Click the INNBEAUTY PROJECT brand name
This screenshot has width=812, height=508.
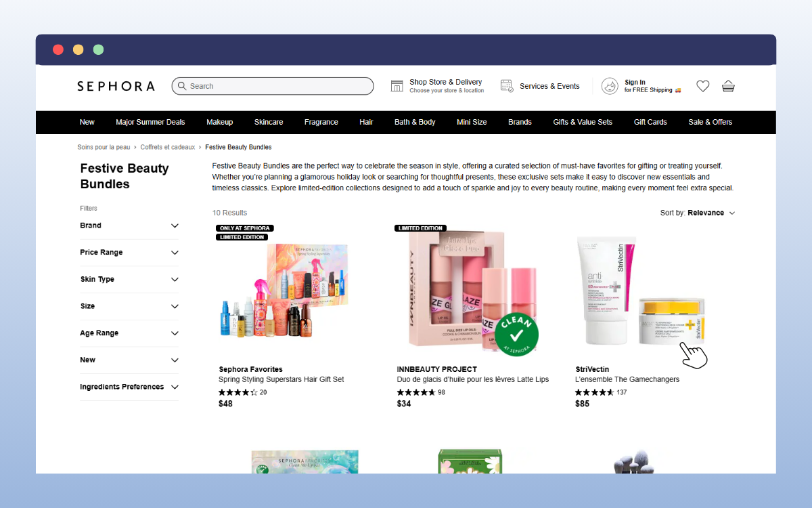pyautogui.click(x=437, y=369)
